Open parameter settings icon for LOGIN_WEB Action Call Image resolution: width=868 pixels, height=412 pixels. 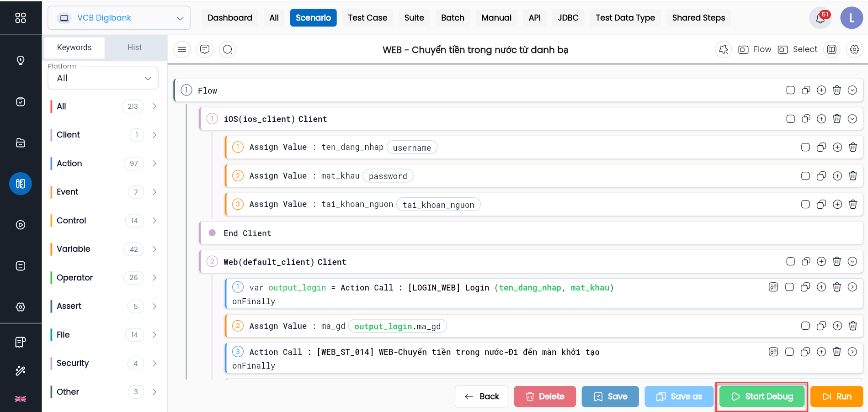tap(773, 287)
